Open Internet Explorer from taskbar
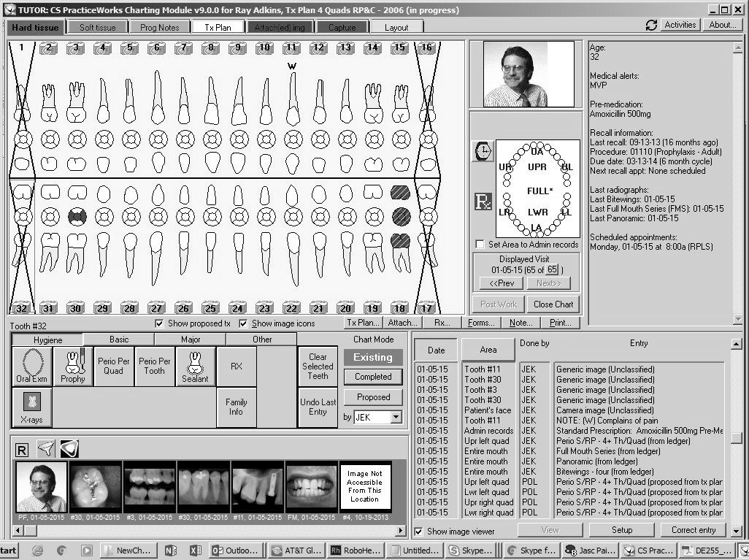This screenshot has width=749, height=560. tap(37, 551)
